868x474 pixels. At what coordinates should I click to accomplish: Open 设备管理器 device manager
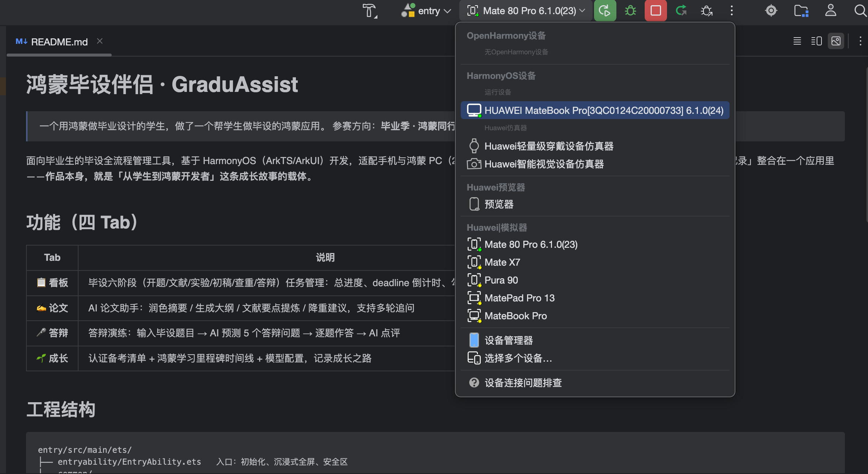click(x=595, y=340)
